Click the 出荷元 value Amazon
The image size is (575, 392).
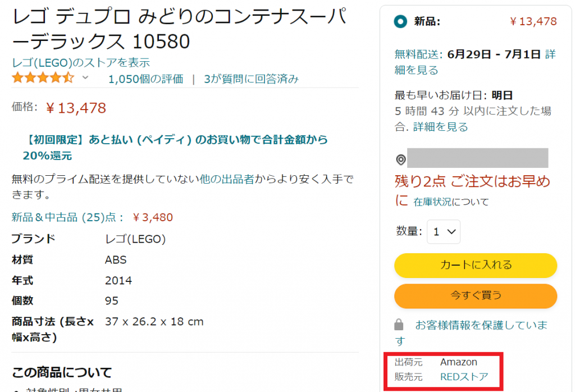point(458,362)
